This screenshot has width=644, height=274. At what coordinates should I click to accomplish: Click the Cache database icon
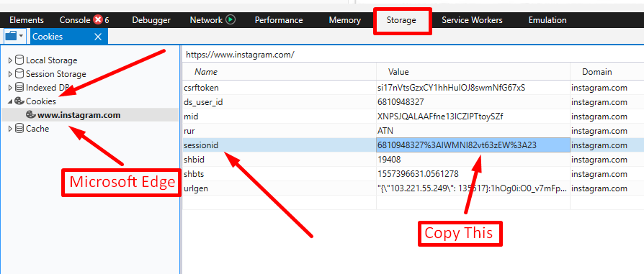19,129
